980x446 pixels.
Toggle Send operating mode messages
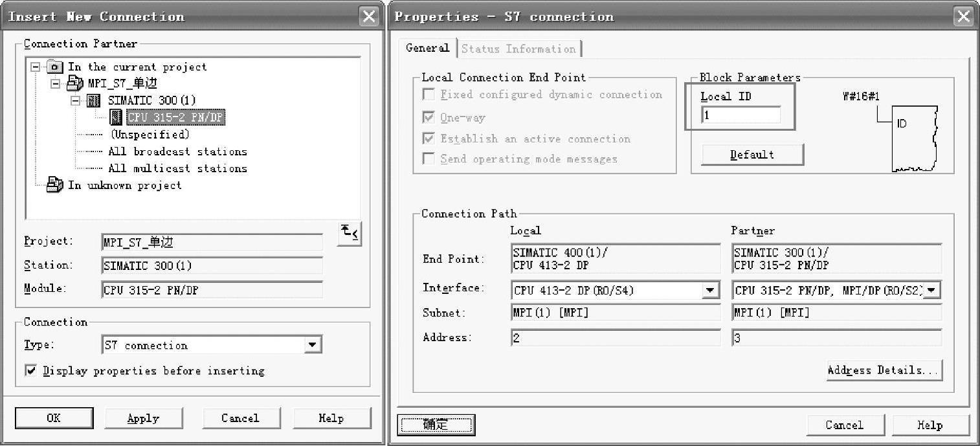(429, 159)
